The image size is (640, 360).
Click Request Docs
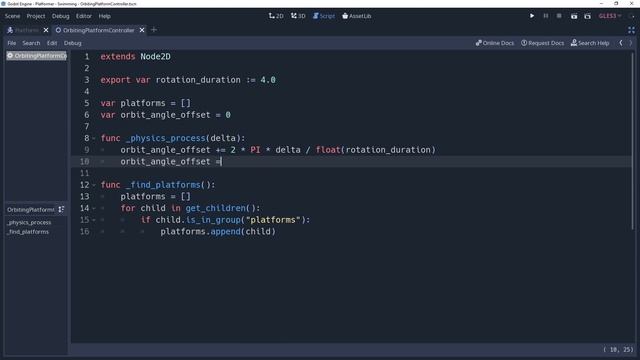point(542,43)
